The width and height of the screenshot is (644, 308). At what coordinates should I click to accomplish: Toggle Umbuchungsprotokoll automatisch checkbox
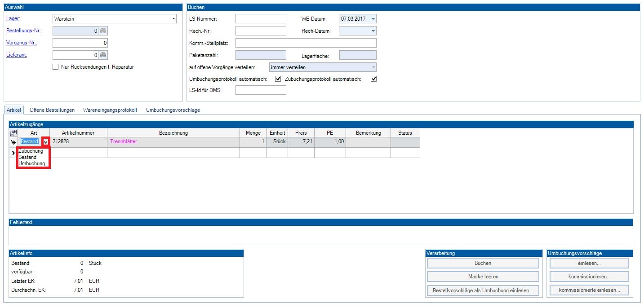(278, 79)
